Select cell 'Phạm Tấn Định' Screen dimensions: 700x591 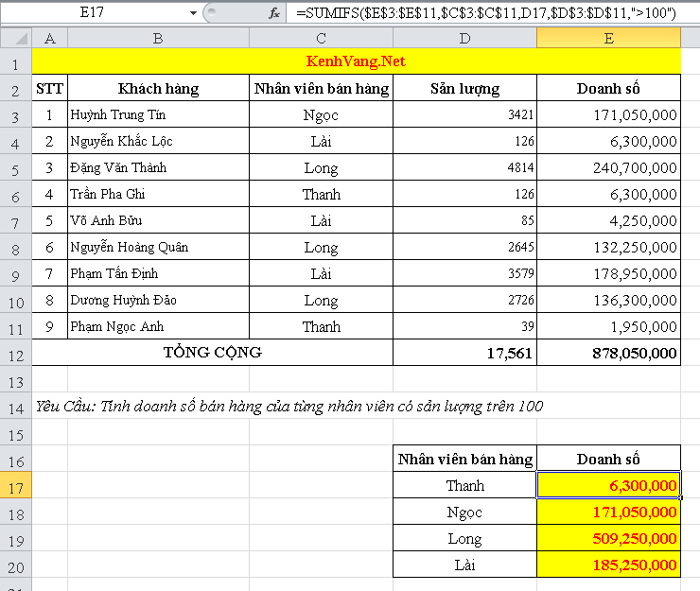coord(158,273)
